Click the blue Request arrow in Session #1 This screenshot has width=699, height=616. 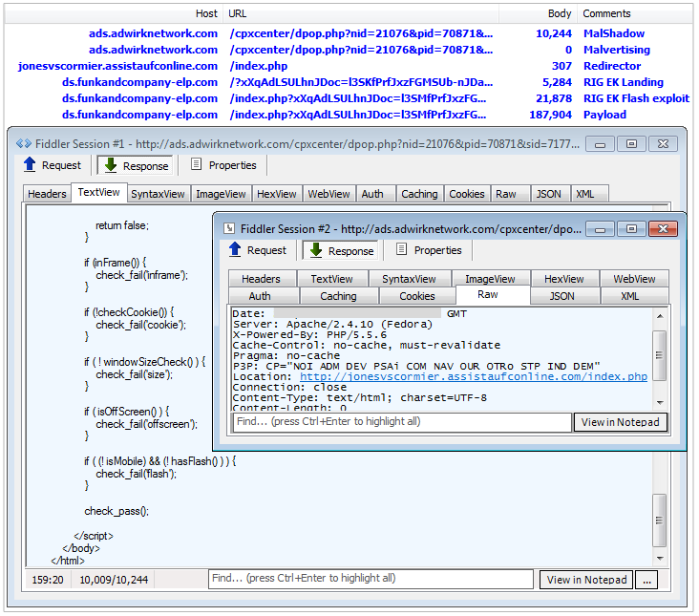pos(30,165)
